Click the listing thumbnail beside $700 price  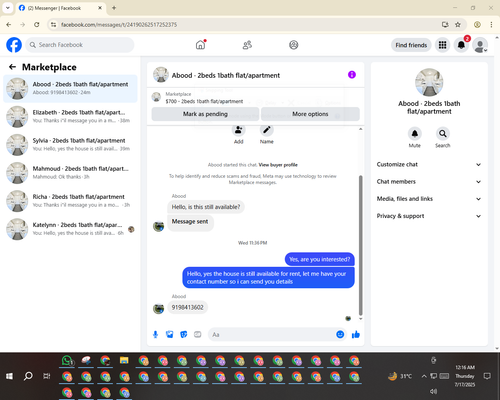pyautogui.click(x=156, y=97)
